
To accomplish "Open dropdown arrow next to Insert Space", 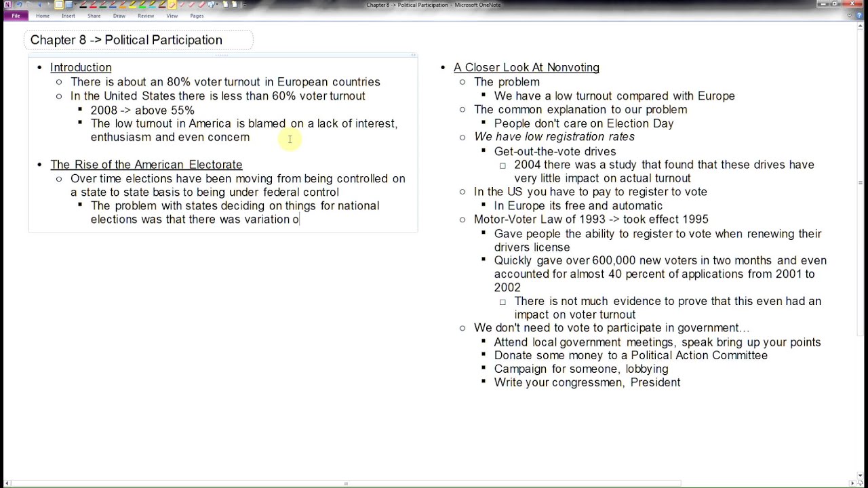I will tap(218, 5).
